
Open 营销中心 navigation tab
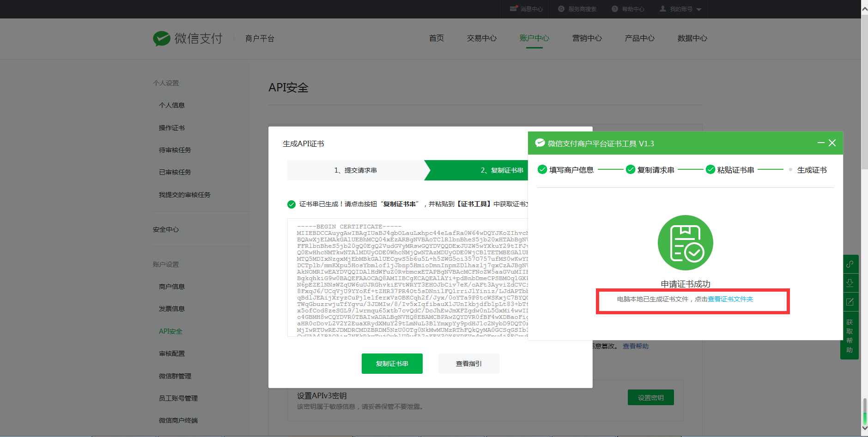click(587, 38)
